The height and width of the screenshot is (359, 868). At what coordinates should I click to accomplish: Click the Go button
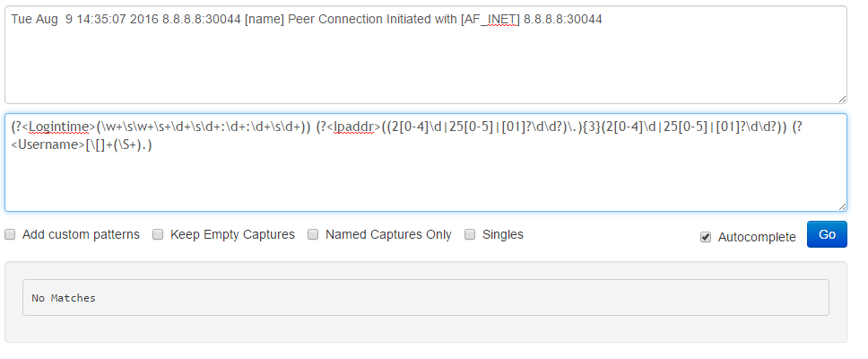(x=827, y=234)
